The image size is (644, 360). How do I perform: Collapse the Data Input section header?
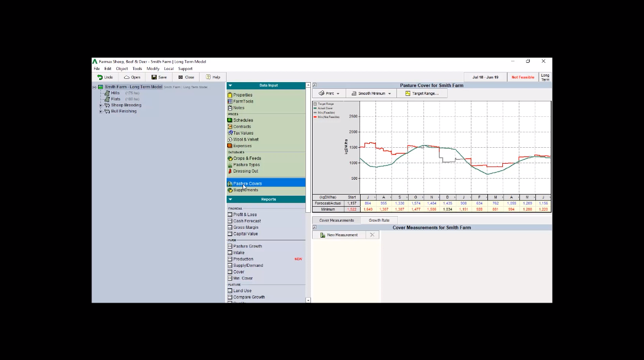pyautogui.click(x=230, y=85)
